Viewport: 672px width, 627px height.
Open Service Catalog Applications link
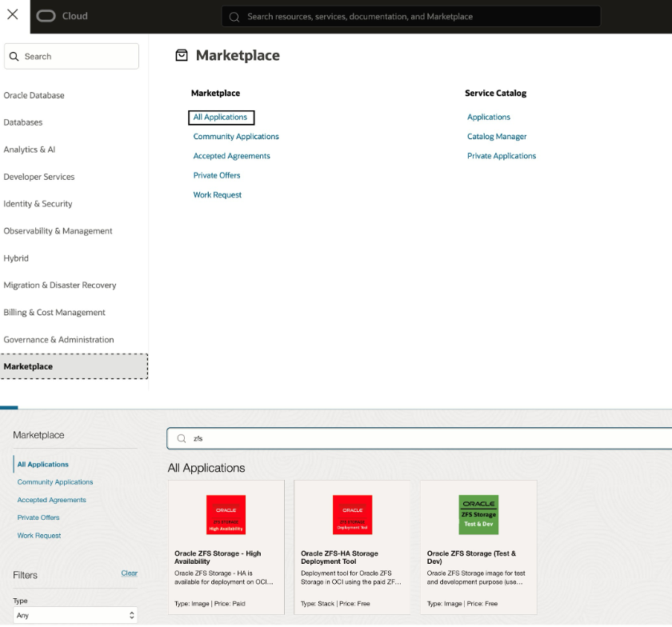click(489, 118)
